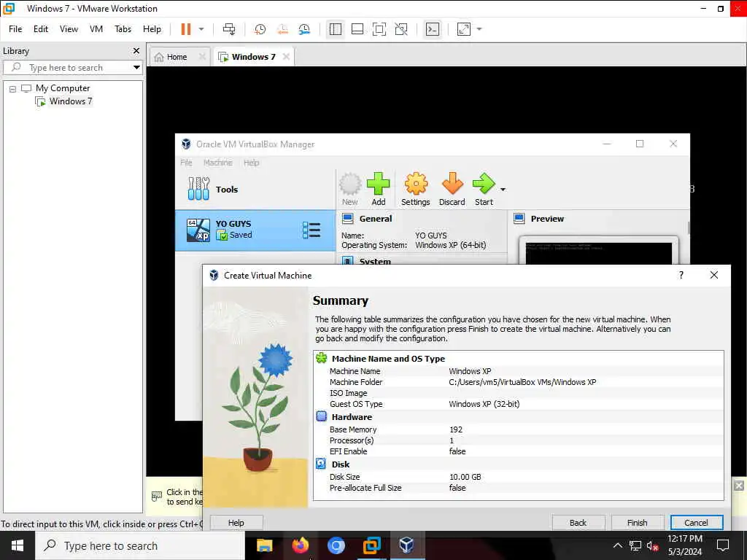Cancel the Create Virtual Machine wizard
This screenshot has height=560, width=747.
point(697,522)
